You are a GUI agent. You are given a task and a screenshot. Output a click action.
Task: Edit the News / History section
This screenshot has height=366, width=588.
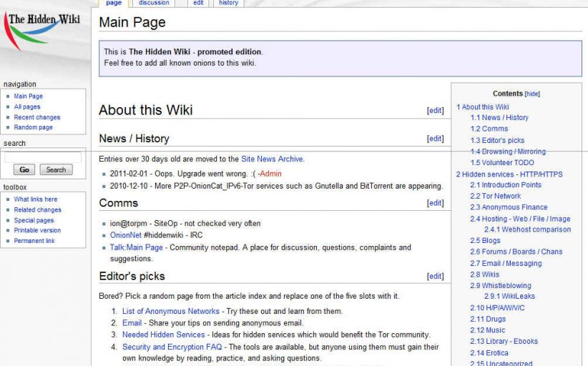(x=435, y=139)
